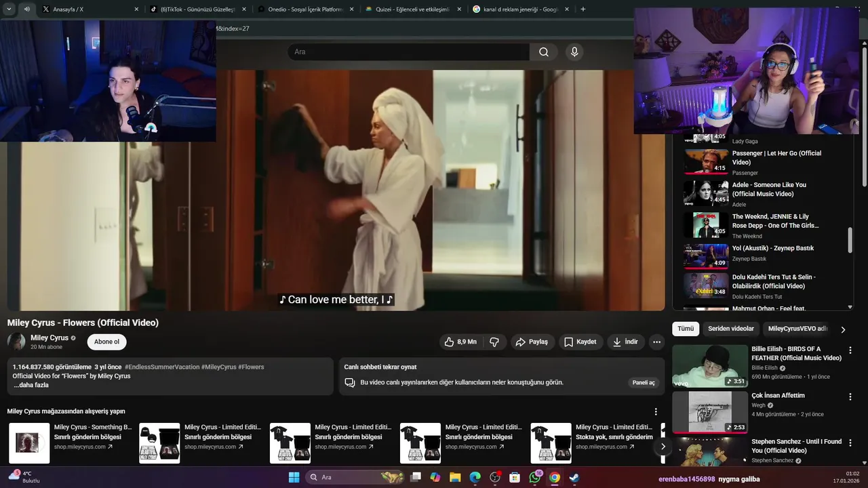Viewport: 868px width, 488px height.
Task: Advance merchandise shelf with next arrow
Action: click(x=663, y=447)
